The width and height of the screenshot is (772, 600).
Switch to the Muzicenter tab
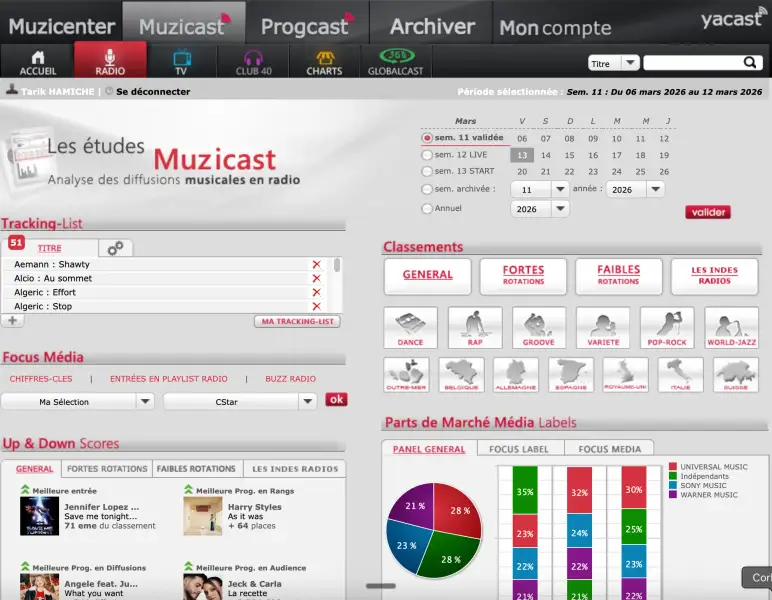point(62,27)
